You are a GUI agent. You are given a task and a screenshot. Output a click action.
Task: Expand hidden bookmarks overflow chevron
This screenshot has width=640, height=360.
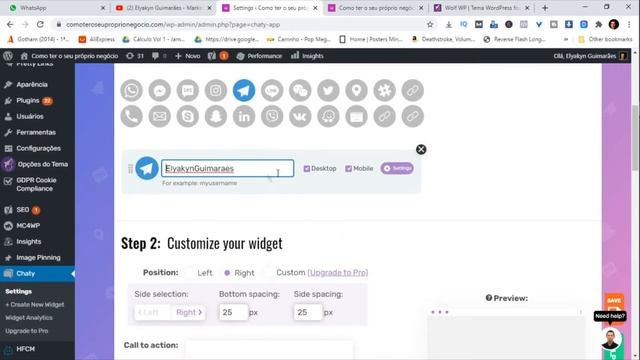(566, 39)
